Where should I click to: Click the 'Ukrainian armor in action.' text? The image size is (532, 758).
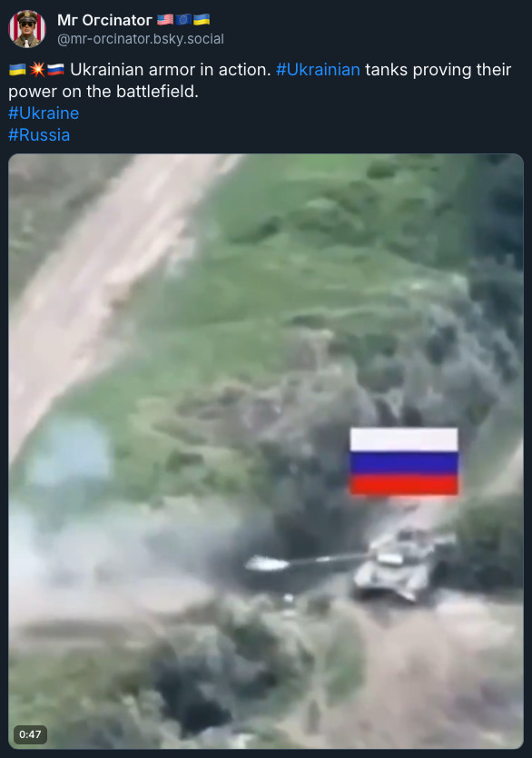[171, 70]
